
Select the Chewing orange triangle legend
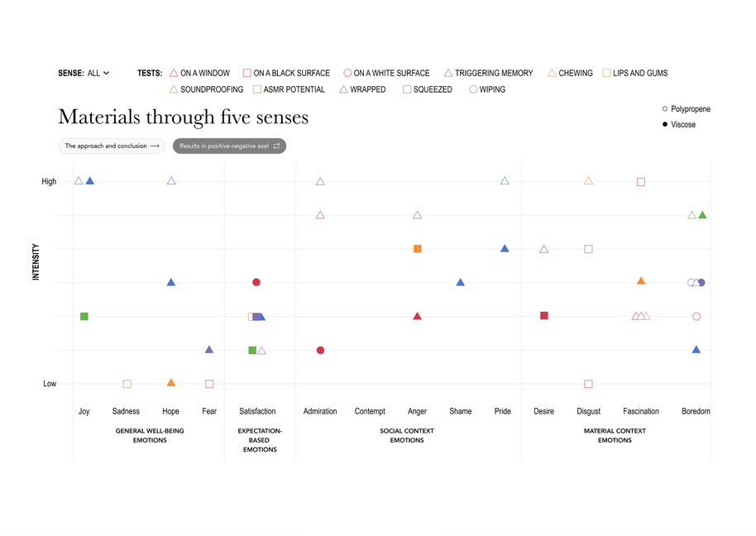tap(570, 74)
